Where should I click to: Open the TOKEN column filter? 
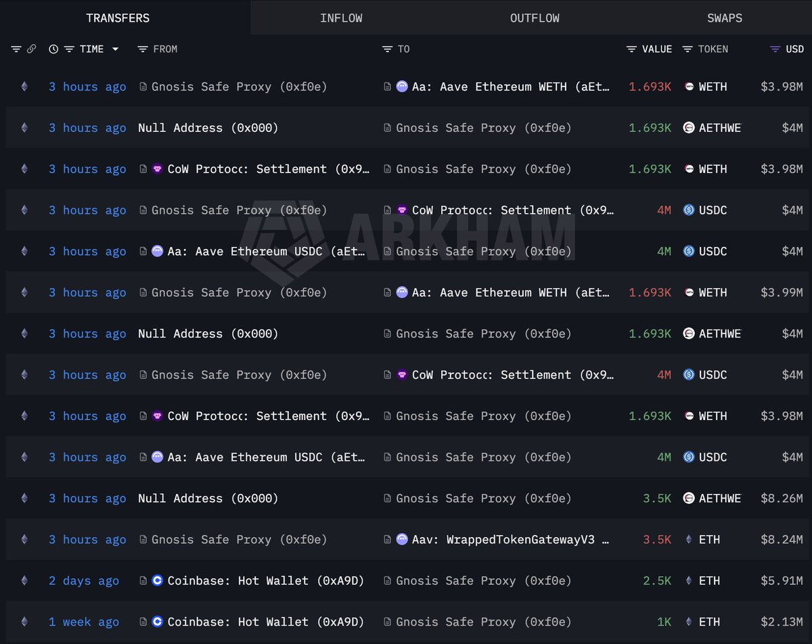(687, 49)
